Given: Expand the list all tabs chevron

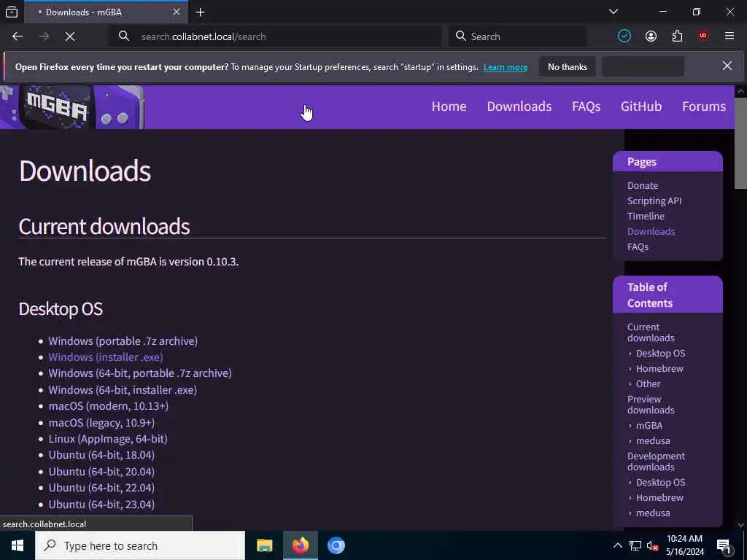Looking at the screenshot, I should 614,12.
